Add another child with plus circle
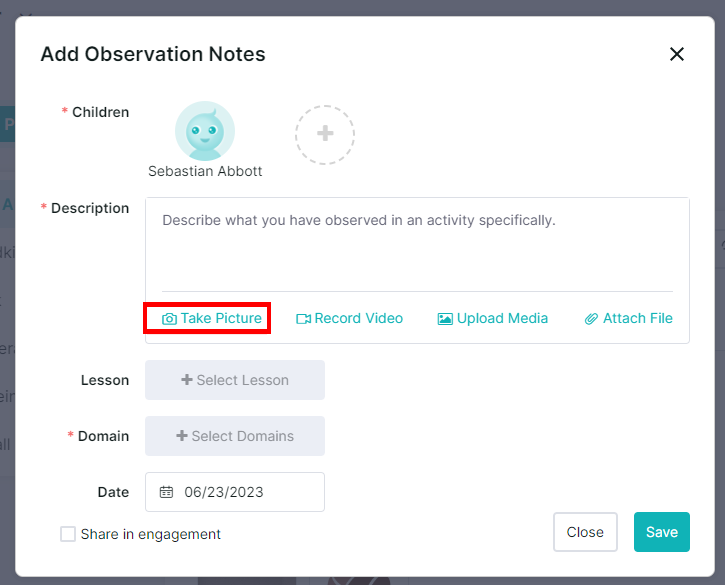 pyautogui.click(x=325, y=134)
